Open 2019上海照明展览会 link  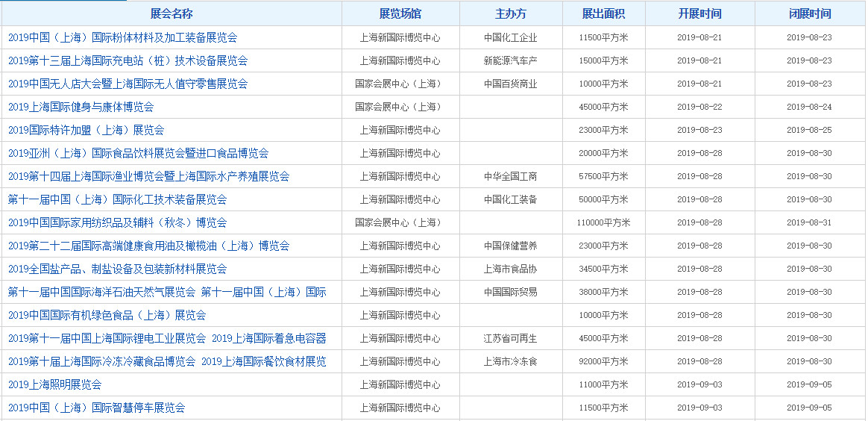(54, 384)
